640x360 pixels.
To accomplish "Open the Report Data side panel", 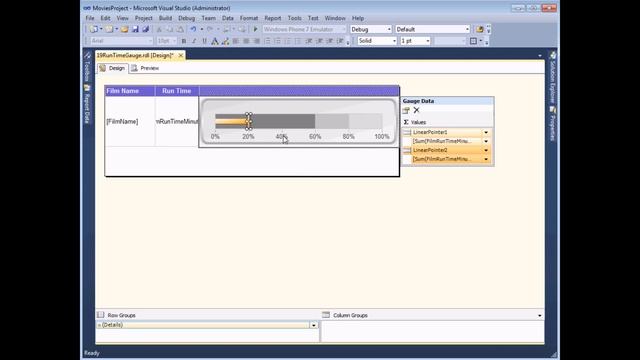I will coord(87,104).
